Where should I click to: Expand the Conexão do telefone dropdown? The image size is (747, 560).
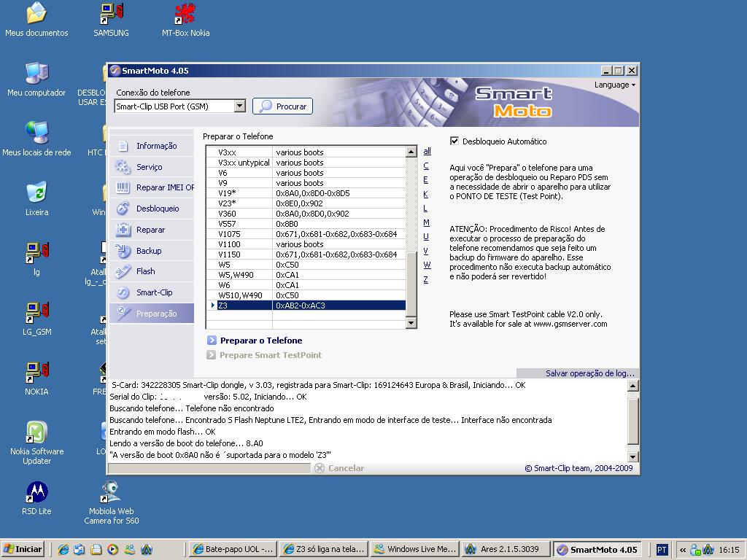pos(240,106)
